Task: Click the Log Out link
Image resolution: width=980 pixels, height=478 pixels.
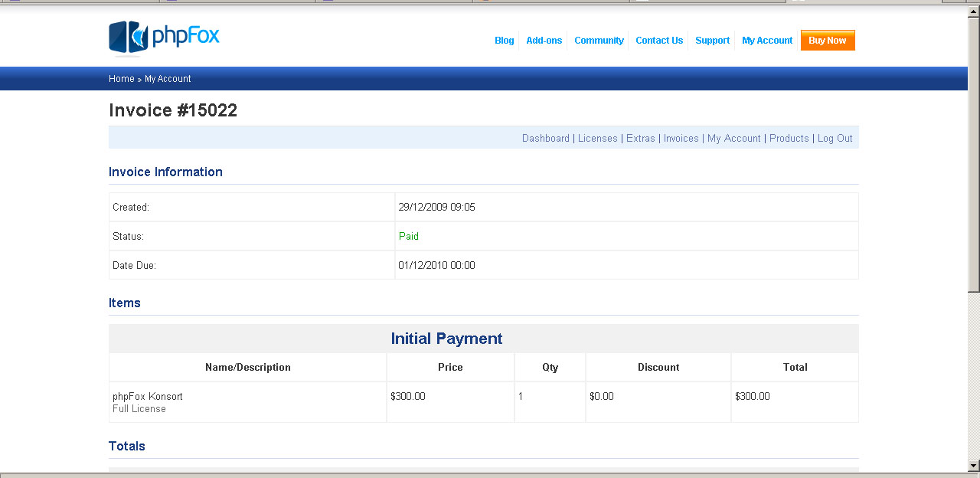Action: pos(835,139)
